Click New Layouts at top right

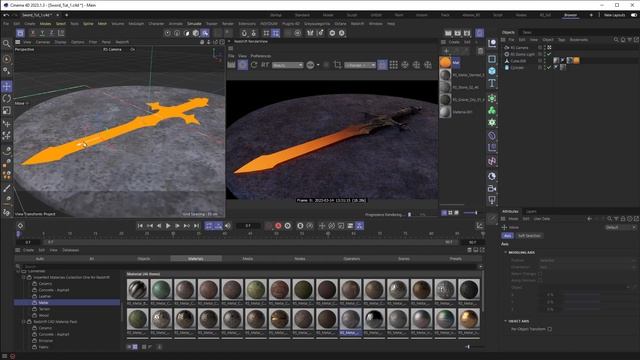[614, 15]
